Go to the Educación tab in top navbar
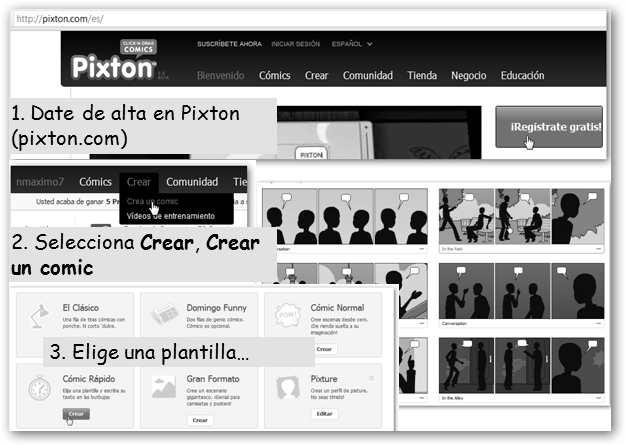Viewport: 625px width, 445px height. [x=522, y=75]
